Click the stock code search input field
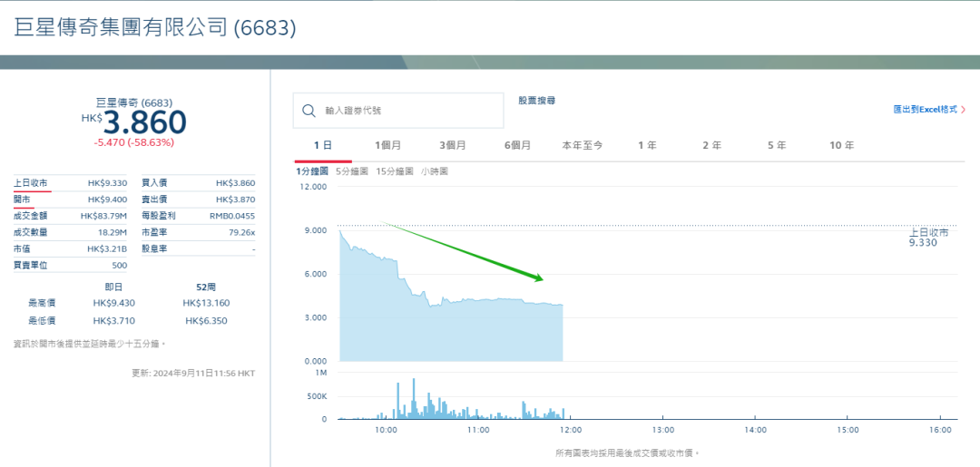 pos(398,111)
